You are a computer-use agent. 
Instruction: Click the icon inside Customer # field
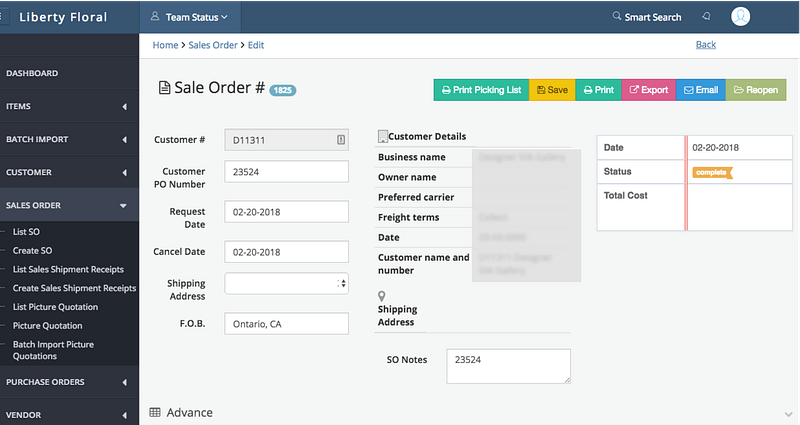tap(340, 140)
